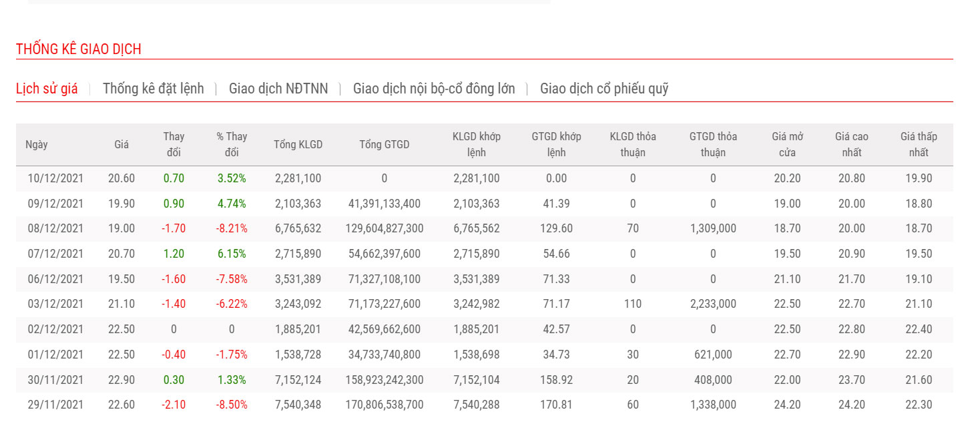Select the KLGD khớp lệnh column header

tap(476, 144)
